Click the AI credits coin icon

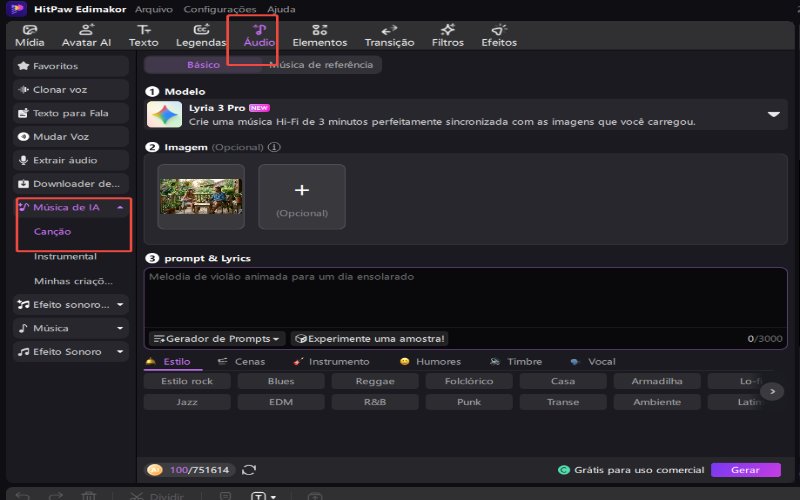click(x=155, y=470)
